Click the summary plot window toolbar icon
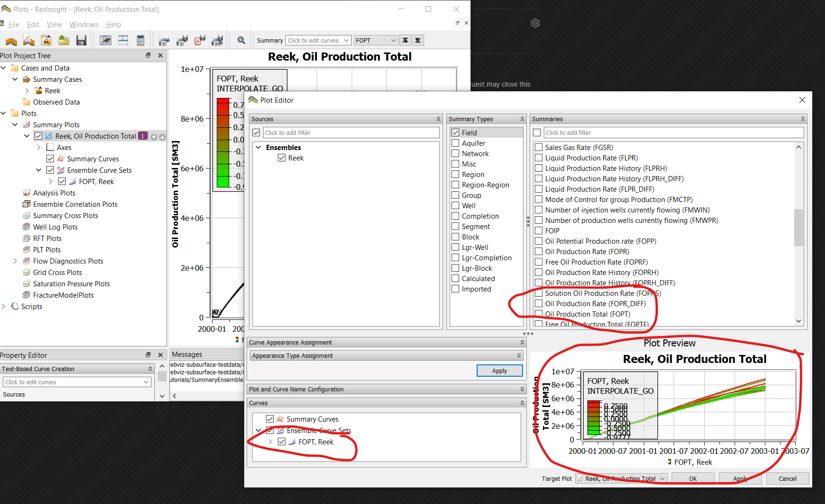The image size is (825, 504). pyautogui.click(x=123, y=40)
